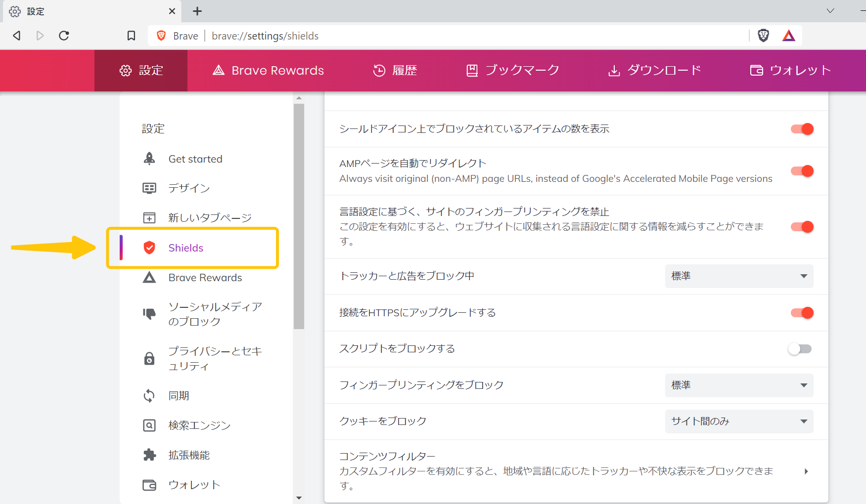Screen dimensions: 866x504
Task: Open the 履歴 tab in the top navigation bar
Action: click(395, 71)
